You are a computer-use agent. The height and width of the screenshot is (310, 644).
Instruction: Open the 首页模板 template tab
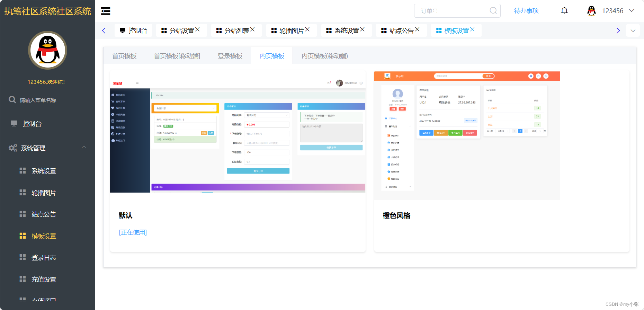[x=124, y=56]
